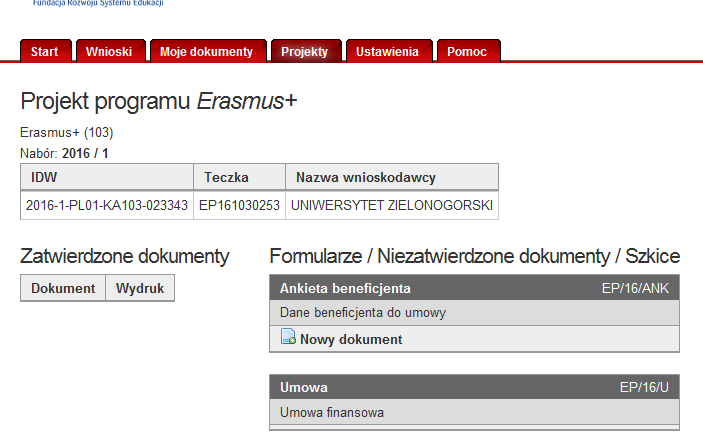Click the Dane beneficjenta do umowy row

(474, 312)
